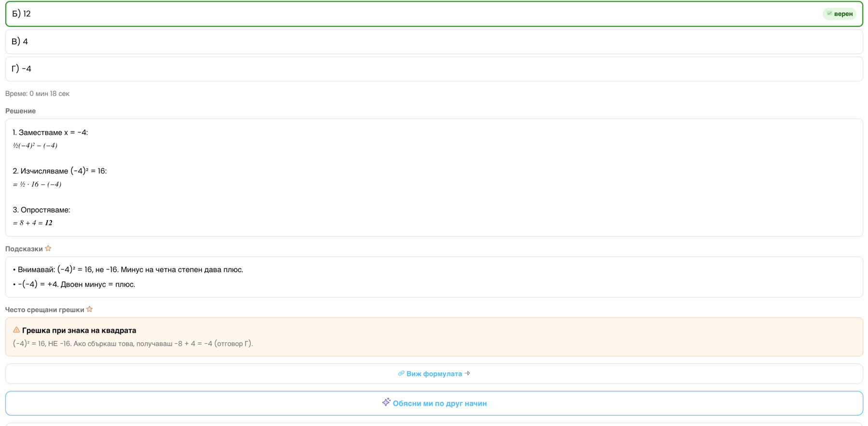Click the green checkmark in верен badge
Viewport: 868px width, 426px height.
[x=829, y=13]
